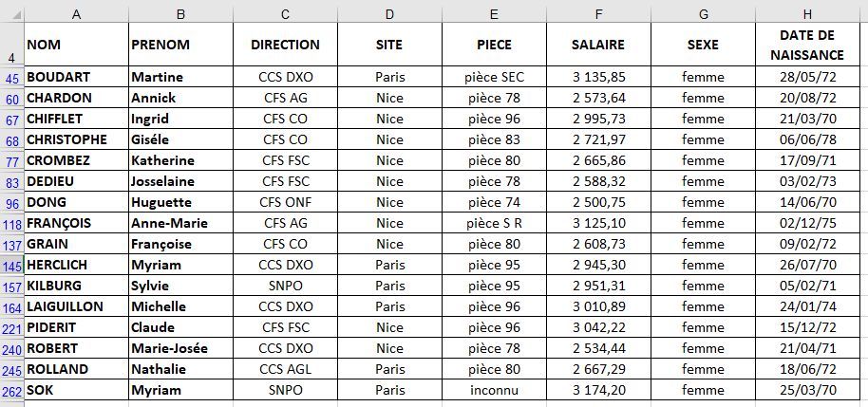Click the cell with pièce SEC
The height and width of the screenshot is (407, 868).
[494, 77]
